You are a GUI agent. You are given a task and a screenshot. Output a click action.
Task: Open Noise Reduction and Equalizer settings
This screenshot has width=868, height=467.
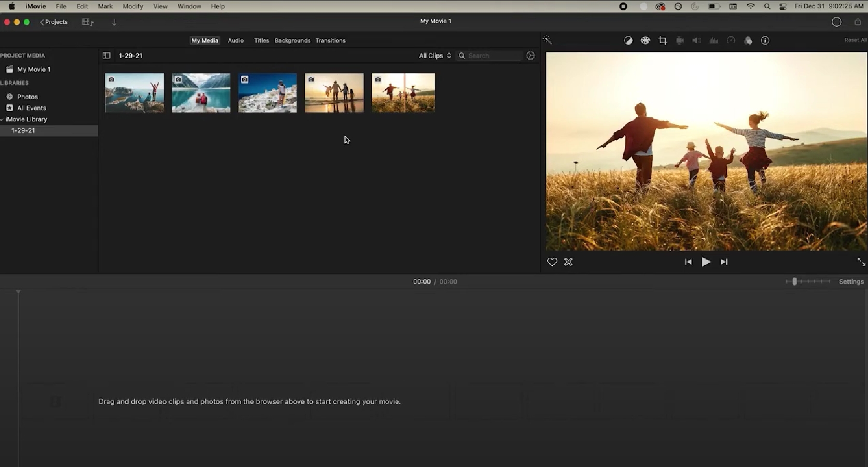pyautogui.click(x=714, y=40)
